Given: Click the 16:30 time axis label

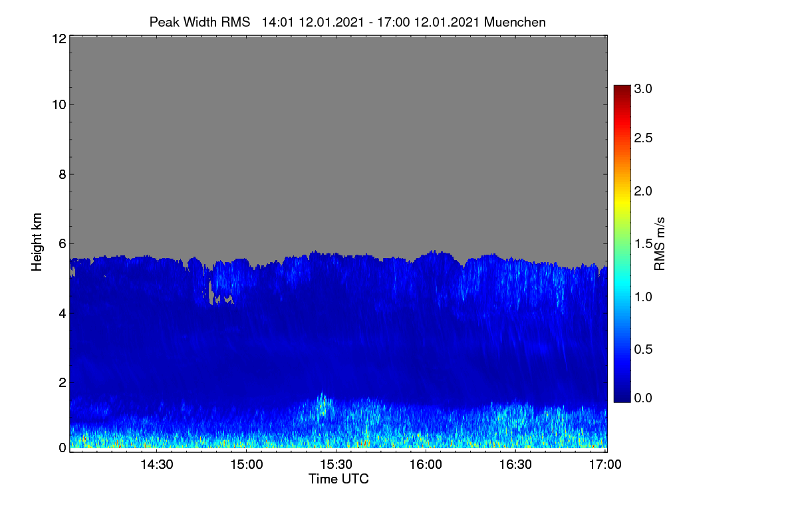Looking at the screenshot, I should pyautogui.click(x=516, y=465).
